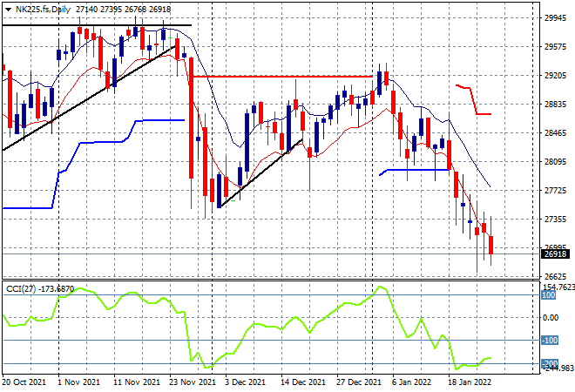
Task: Click the CCI -100 level label
Action: pos(550,341)
